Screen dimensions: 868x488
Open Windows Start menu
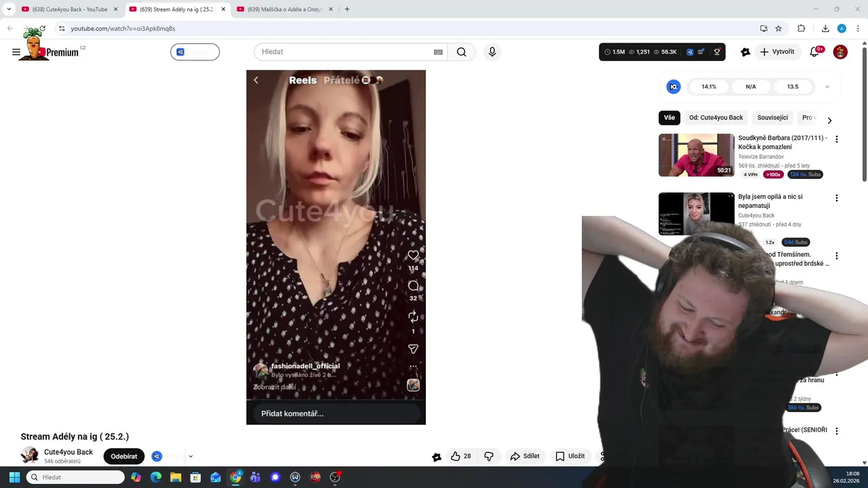pos(14,477)
